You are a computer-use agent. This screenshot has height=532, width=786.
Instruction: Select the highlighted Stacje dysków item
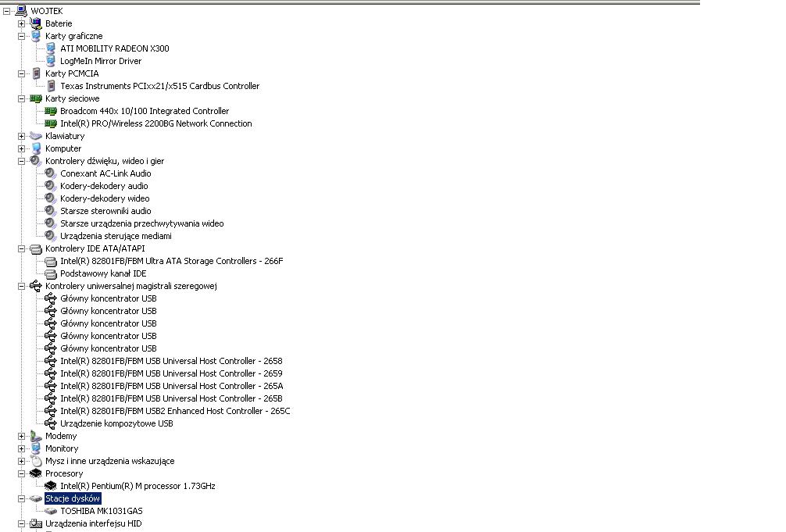(x=73, y=498)
